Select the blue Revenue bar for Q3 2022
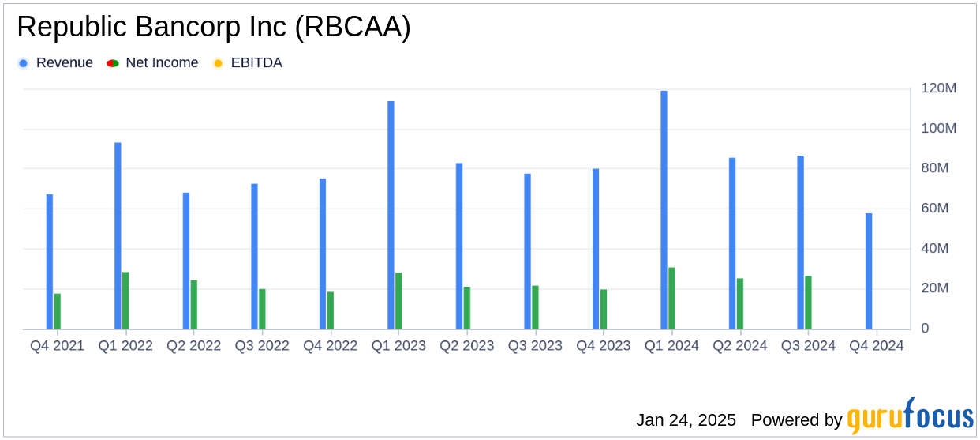 click(254, 256)
